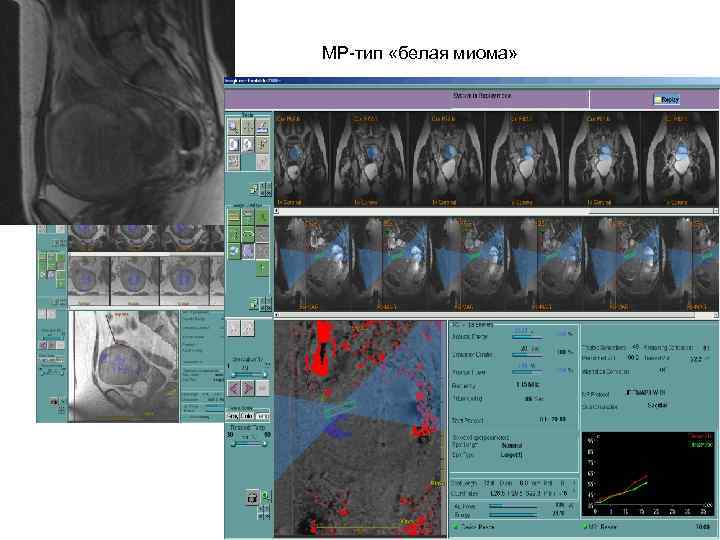This screenshot has height=540, width=720.
Task: Select the first icon in the Tools grid second row
Action: [234, 144]
